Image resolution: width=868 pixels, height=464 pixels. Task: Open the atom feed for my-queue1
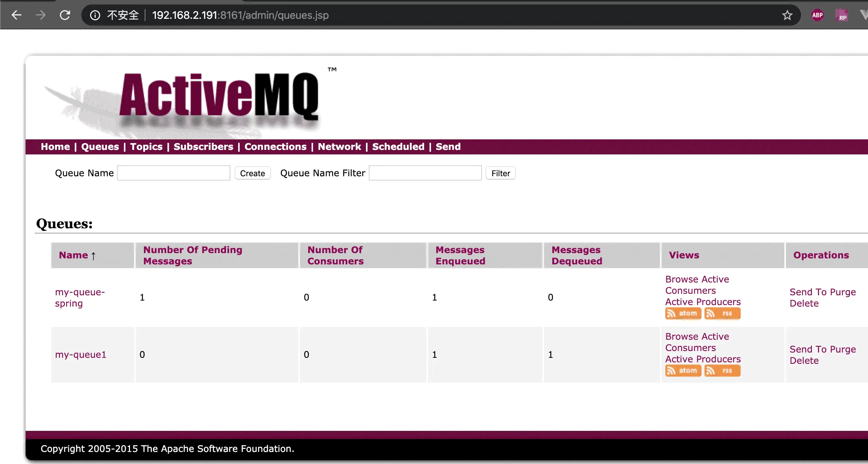683,371
